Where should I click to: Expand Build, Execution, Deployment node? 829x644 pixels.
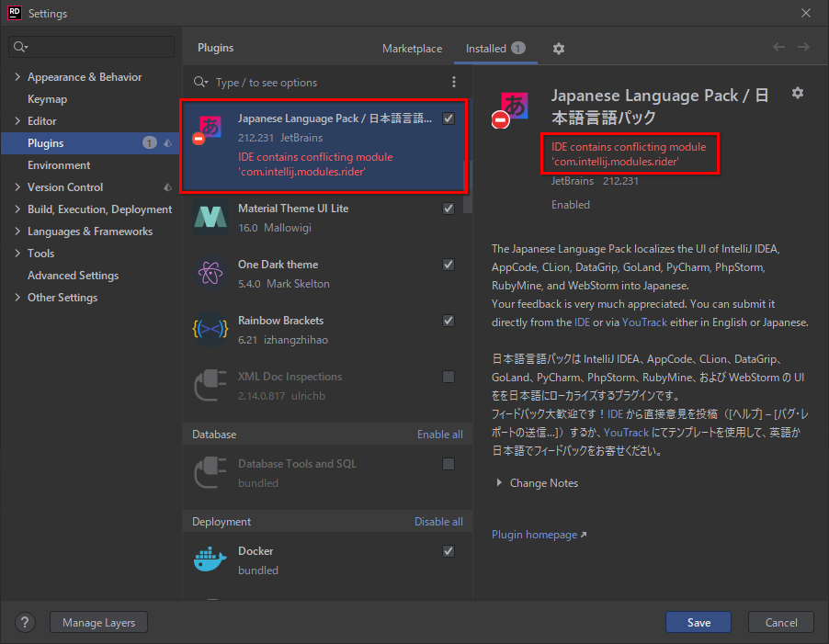point(17,209)
